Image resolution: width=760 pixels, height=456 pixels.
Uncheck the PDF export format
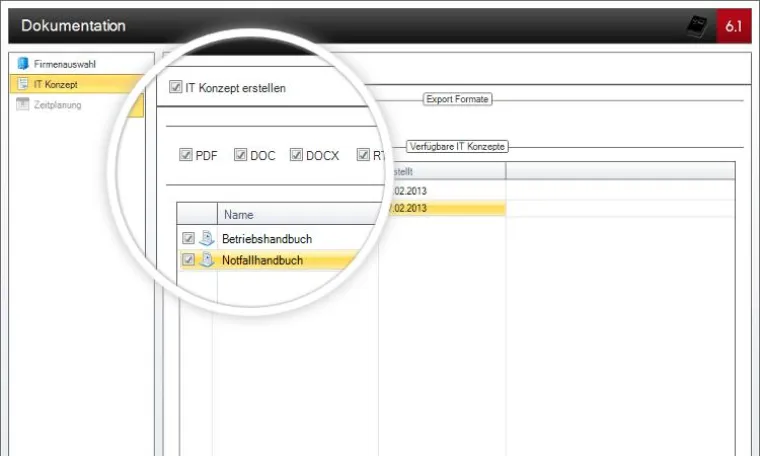click(x=185, y=155)
